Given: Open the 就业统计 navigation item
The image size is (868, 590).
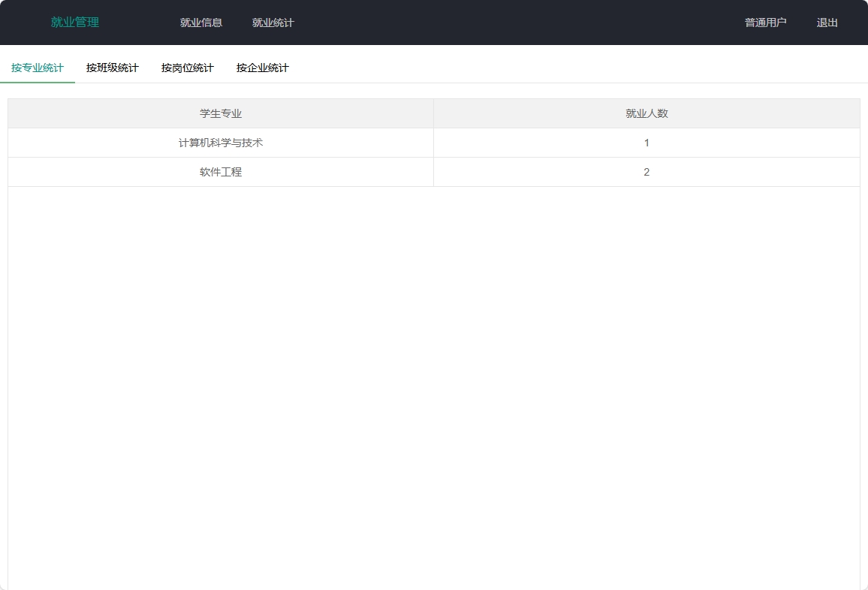Looking at the screenshot, I should tap(273, 23).
